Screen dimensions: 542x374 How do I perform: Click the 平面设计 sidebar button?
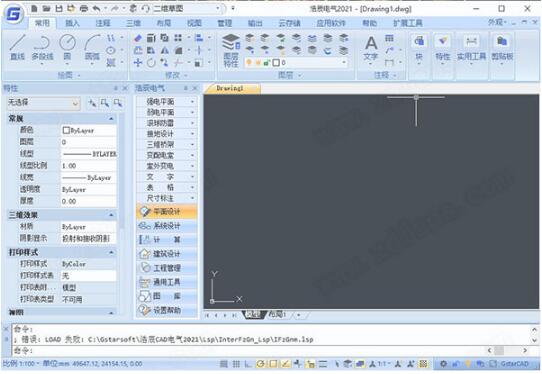pos(167,212)
